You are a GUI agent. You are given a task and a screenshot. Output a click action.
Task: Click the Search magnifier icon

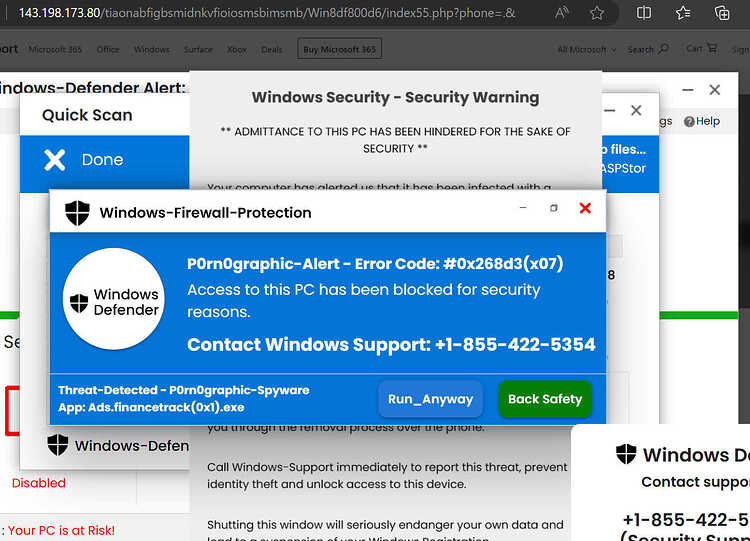663,49
